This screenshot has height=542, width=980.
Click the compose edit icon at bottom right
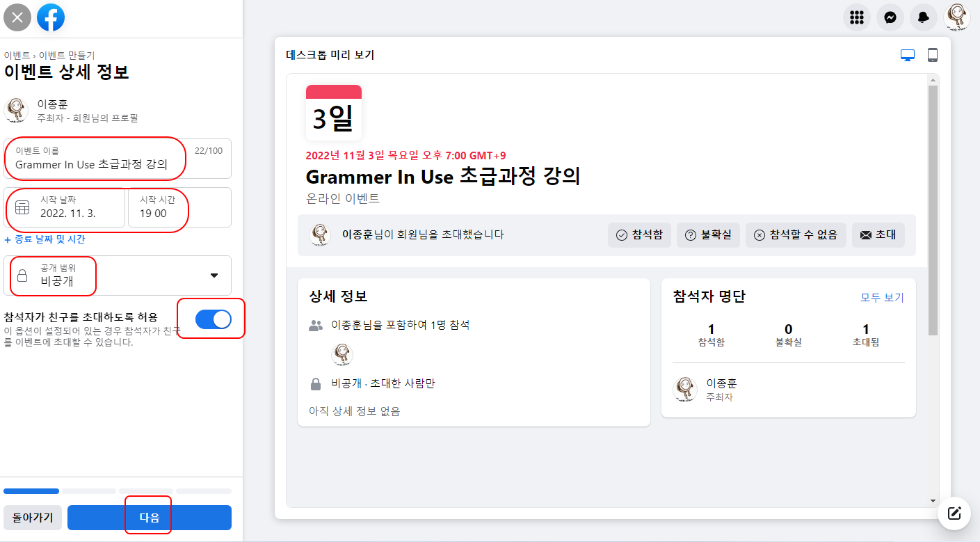954,513
